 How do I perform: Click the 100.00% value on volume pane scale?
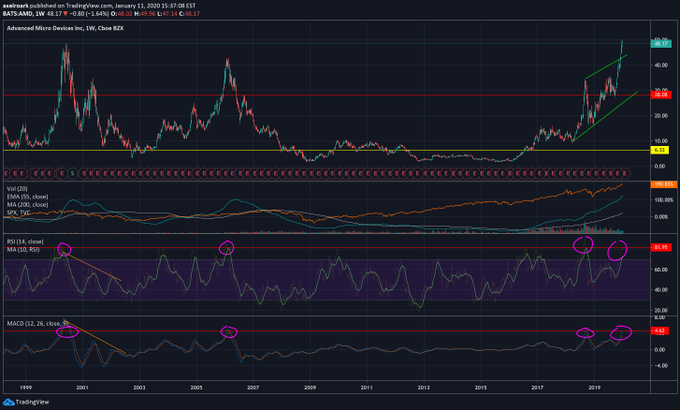coord(664,200)
